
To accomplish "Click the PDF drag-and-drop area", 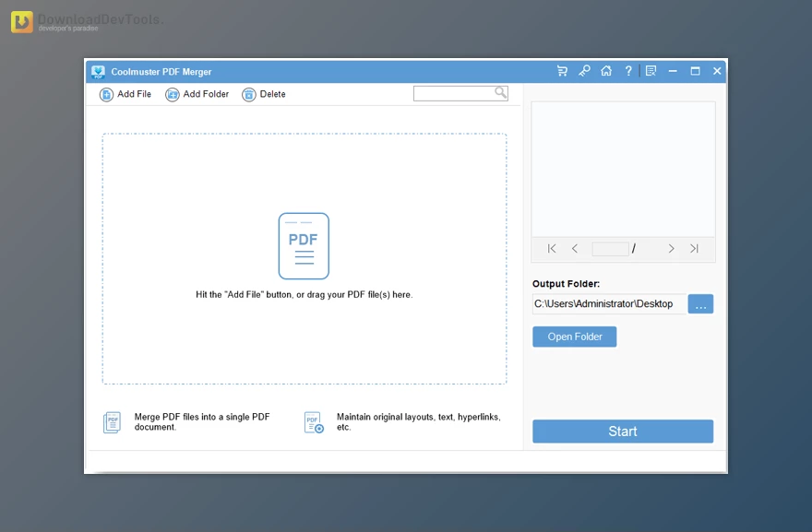I will tap(304, 258).
